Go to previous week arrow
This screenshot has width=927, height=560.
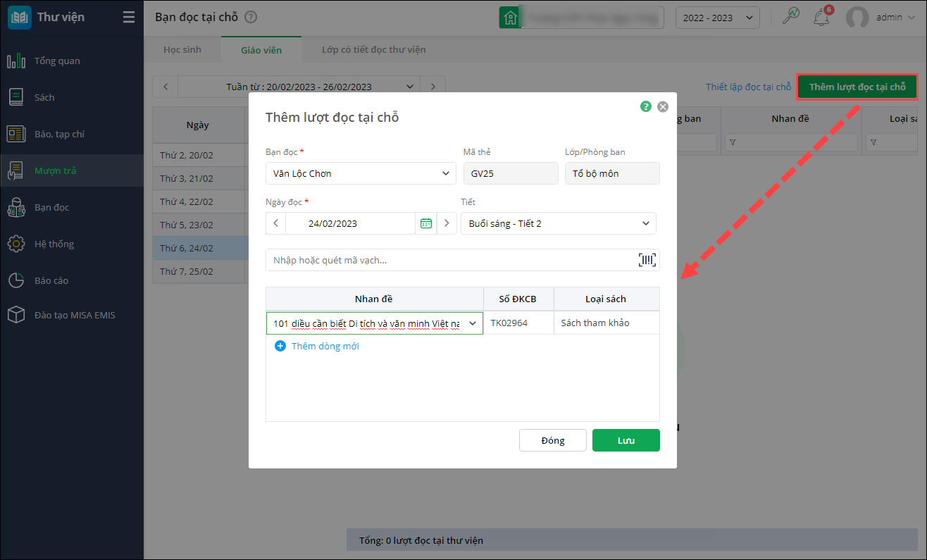(166, 87)
